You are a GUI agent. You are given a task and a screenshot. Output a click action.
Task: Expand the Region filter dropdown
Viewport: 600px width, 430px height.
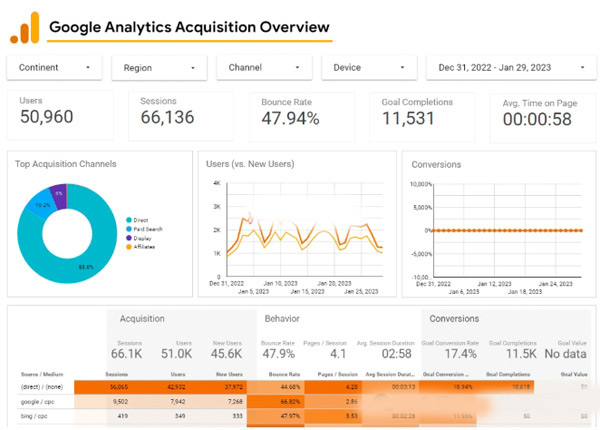[x=159, y=68]
